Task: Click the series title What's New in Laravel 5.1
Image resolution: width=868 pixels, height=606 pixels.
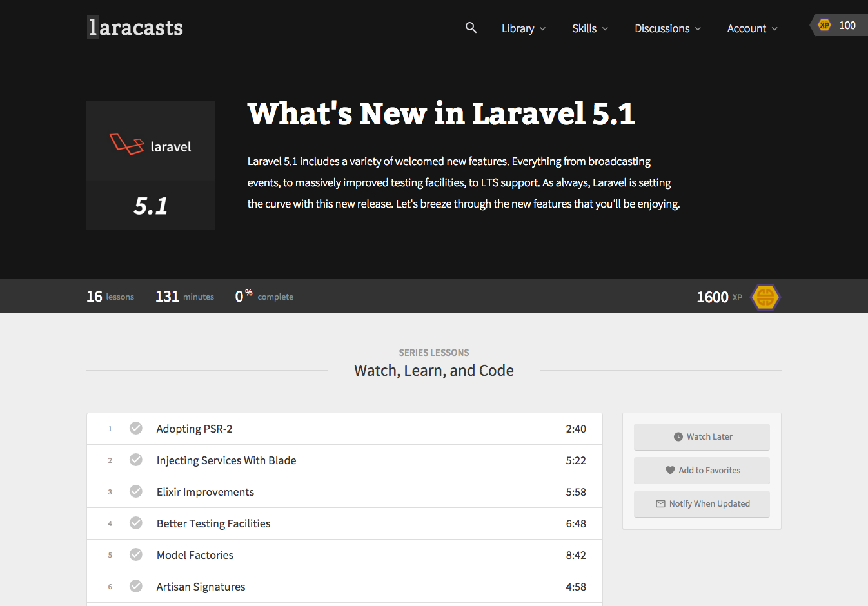Action: tap(441, 113)
